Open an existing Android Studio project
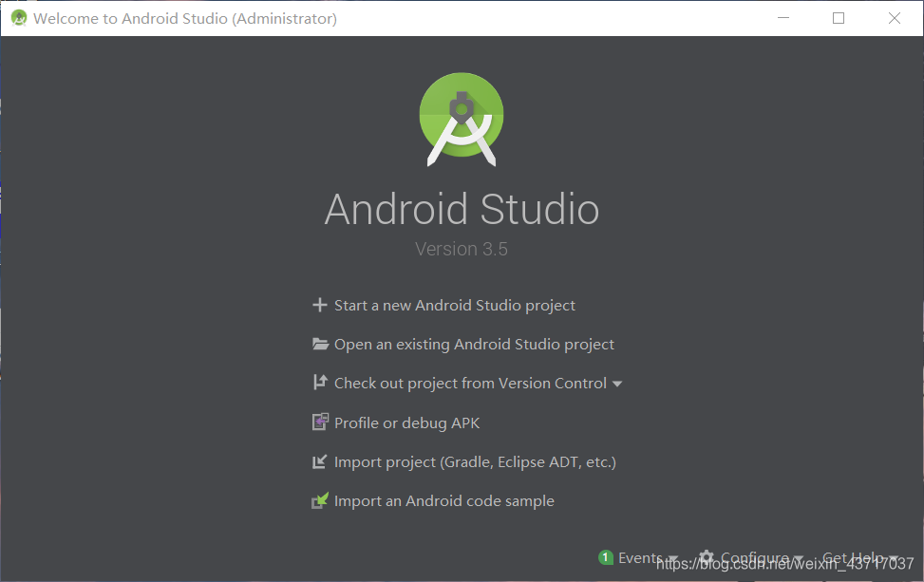This screenshot has height=582, width=924. point(474,344)
